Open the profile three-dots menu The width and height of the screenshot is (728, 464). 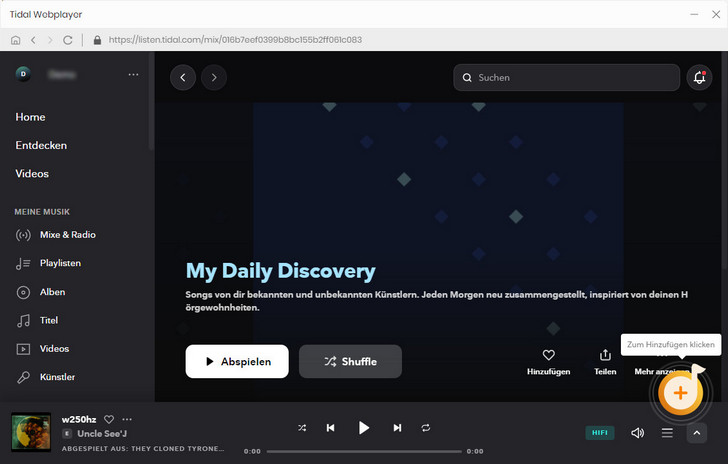pyautogui.click(x=133, y=74)
